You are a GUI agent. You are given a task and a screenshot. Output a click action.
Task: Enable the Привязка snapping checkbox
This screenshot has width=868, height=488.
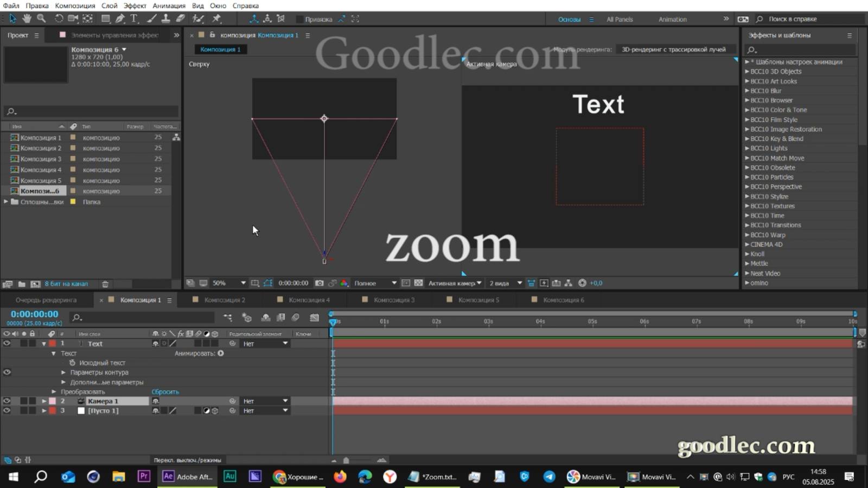tap(300, 19)
